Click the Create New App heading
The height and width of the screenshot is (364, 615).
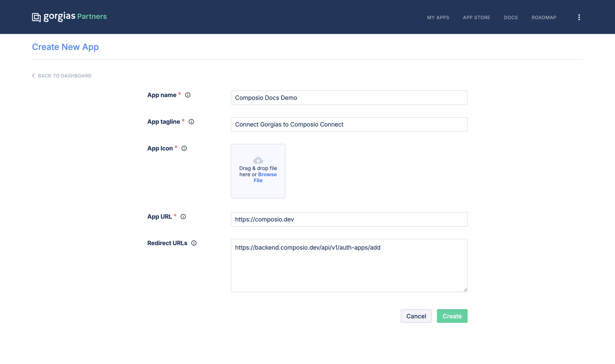pyautogui.click(x=65, y=47)
